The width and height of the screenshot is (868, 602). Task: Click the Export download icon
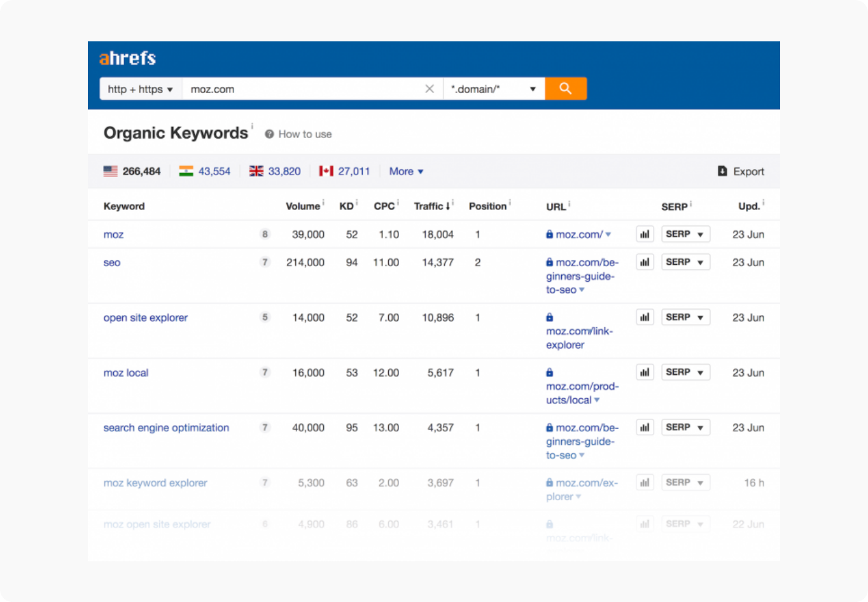tap(722, 171)
